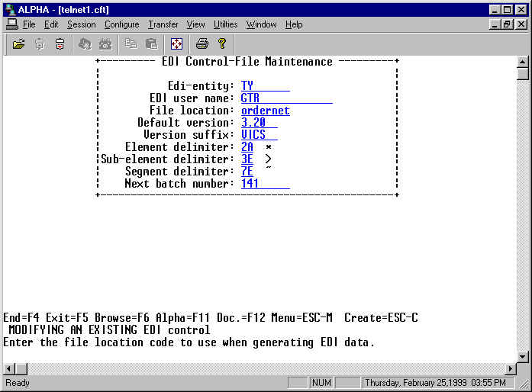Click the third toolbar icon with red mark
The width and height of the screenshot is (532, 392).
[60, 44]
